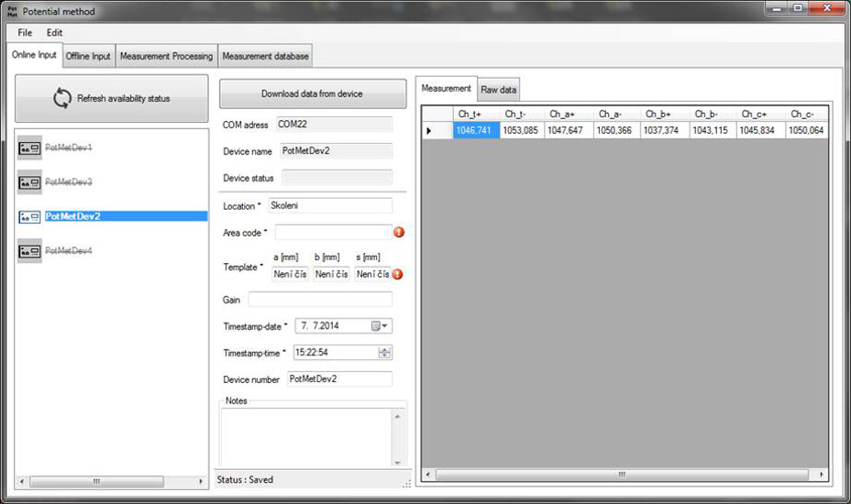Click into the Gain input field
Image resolution: width=851 pixels, height=504 pixels.
(x=320, y=300)
